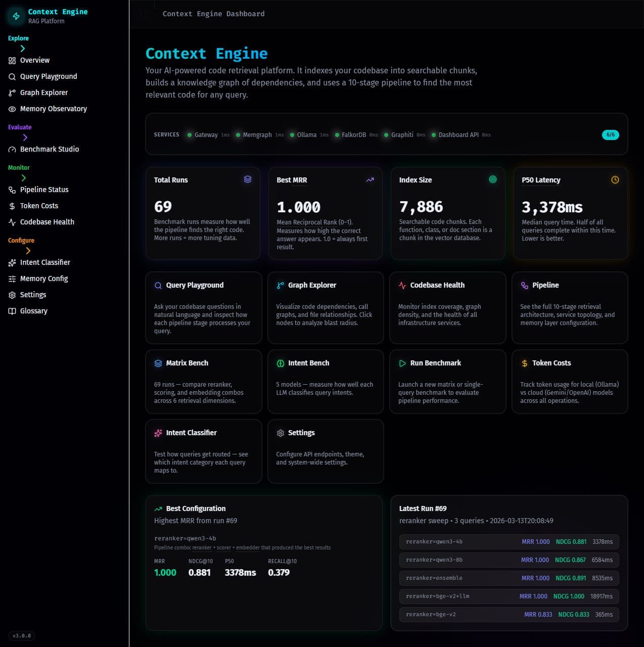Click the Index Size value 7,886
This screenshot has height=647, width=644.
point(421,207)
